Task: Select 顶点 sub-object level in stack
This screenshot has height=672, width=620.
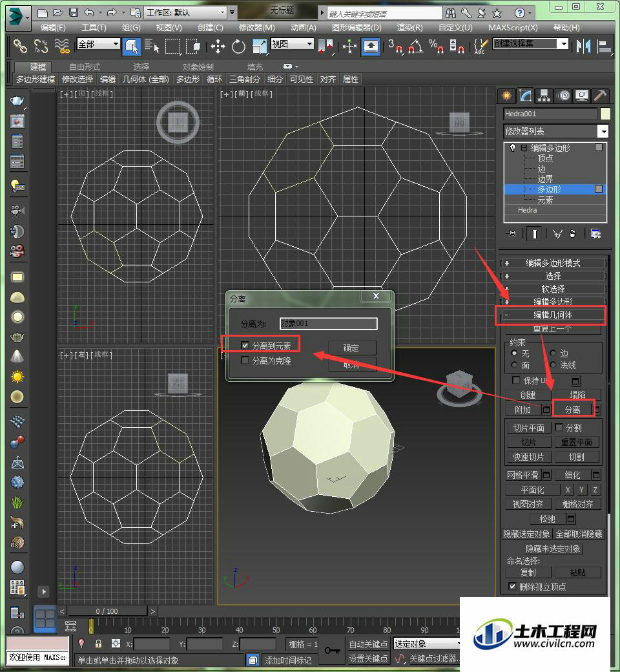Action: pos(545,158)
